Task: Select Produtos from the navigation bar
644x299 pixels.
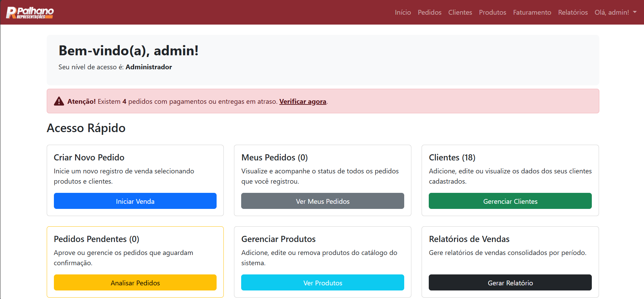Action: click(x=492, y=12)
